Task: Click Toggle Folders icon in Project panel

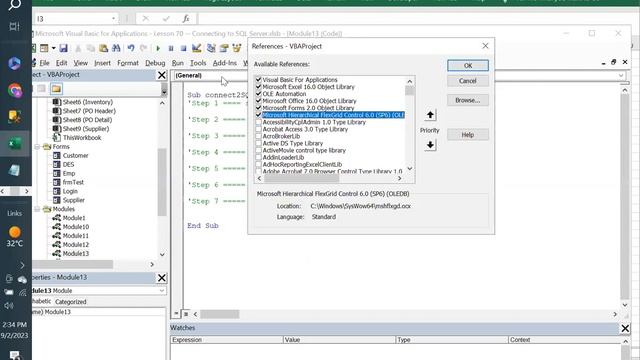Action: [x=56, y=89]
